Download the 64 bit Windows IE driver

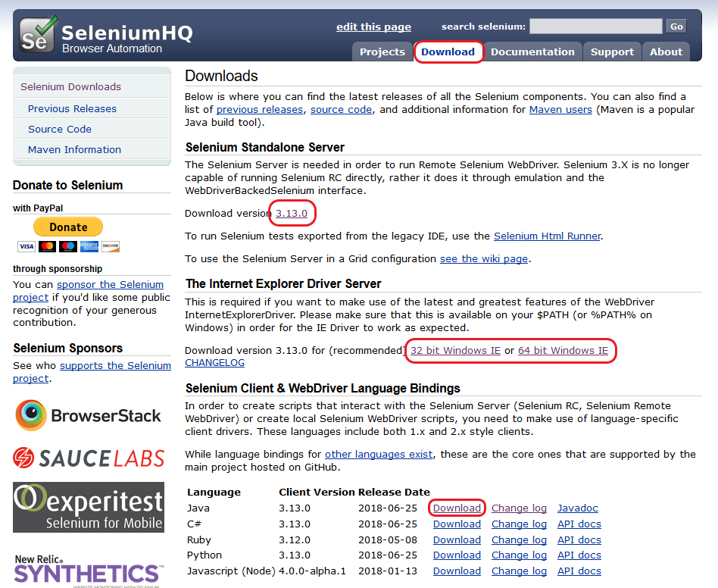563,350
